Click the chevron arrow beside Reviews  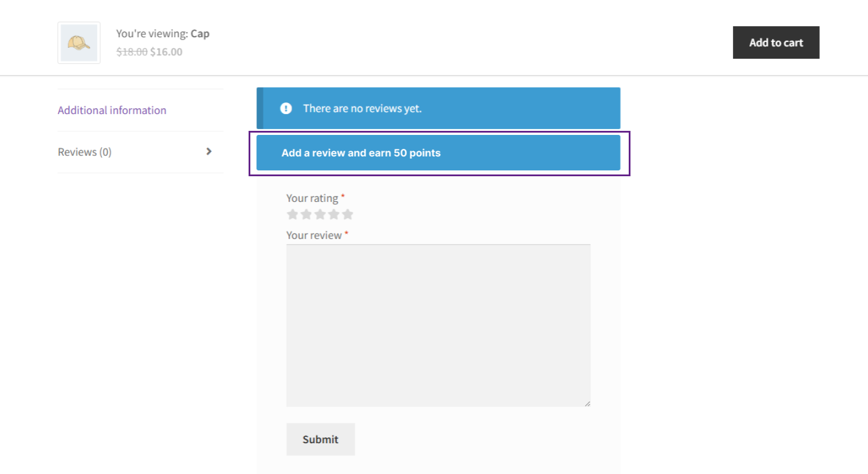point(209,152)
